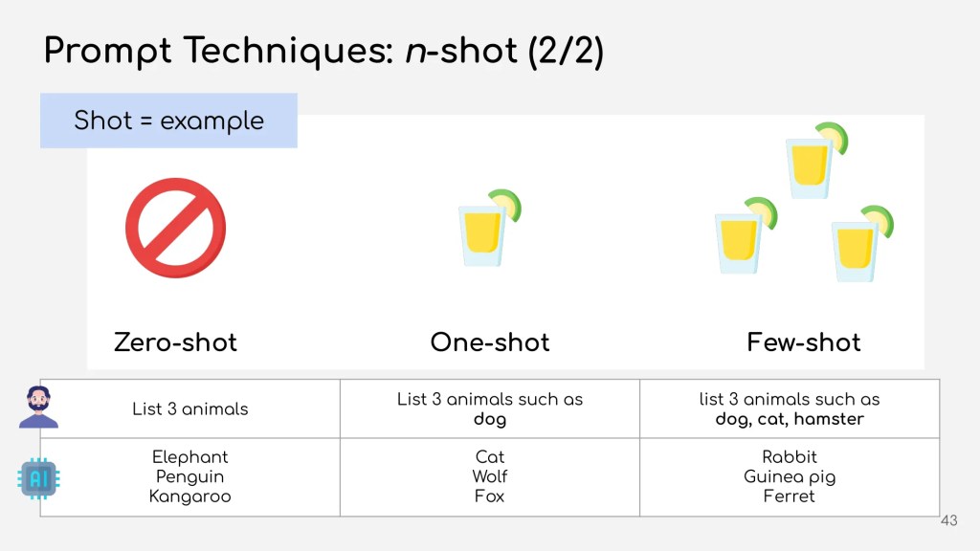Click the bold "dog, cat, hamster" text
This screenshot has width=980, height=551.
click(x=790, y=419)
